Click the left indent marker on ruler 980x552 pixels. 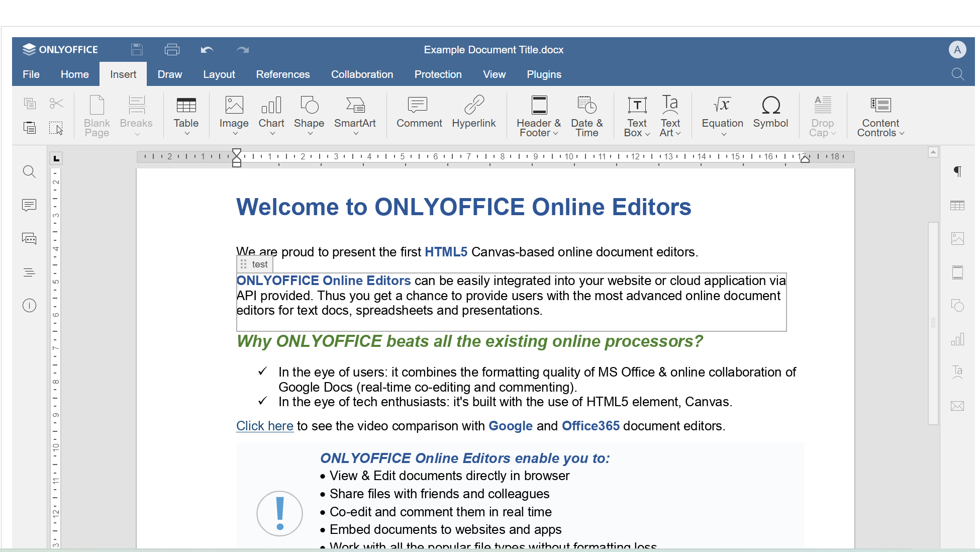coord(237,162)
